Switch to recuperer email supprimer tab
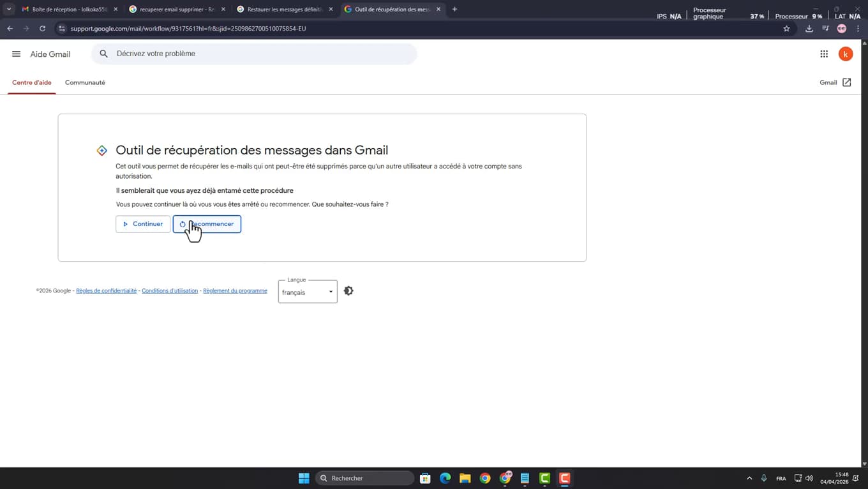The image size is (868, 489). tap(177, 10)
